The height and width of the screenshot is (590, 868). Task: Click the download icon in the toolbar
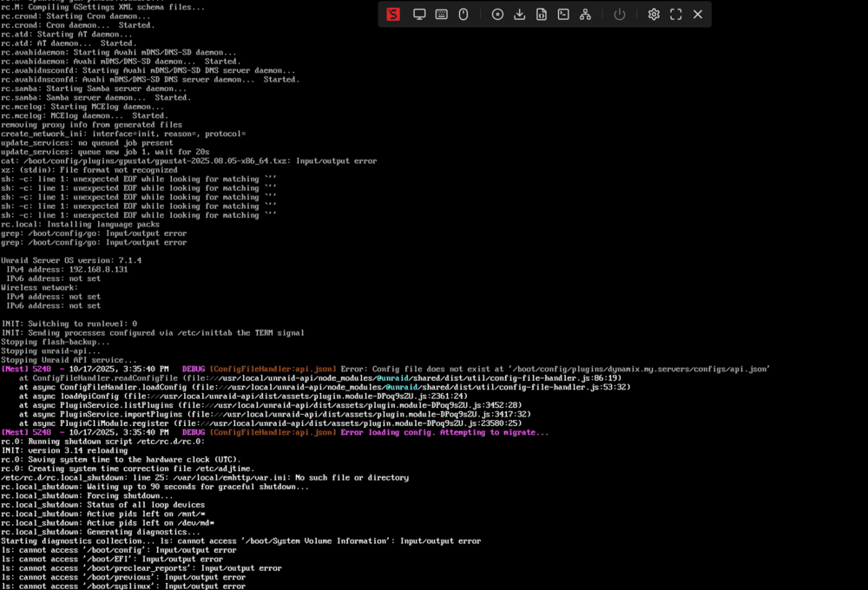(x=519, y=15)
